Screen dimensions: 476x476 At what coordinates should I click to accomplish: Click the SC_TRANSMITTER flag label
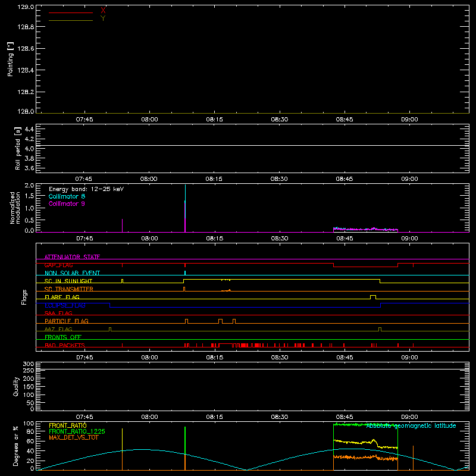click(69, 289)
